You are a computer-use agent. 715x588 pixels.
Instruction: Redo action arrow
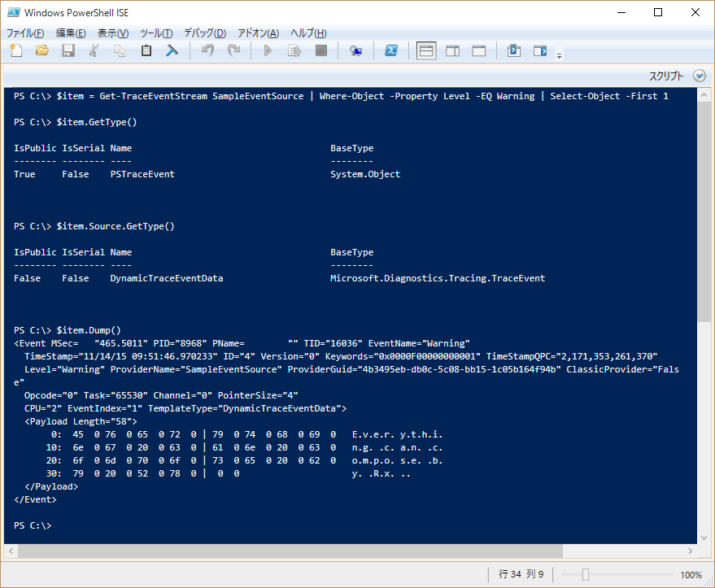pos(234,50)
